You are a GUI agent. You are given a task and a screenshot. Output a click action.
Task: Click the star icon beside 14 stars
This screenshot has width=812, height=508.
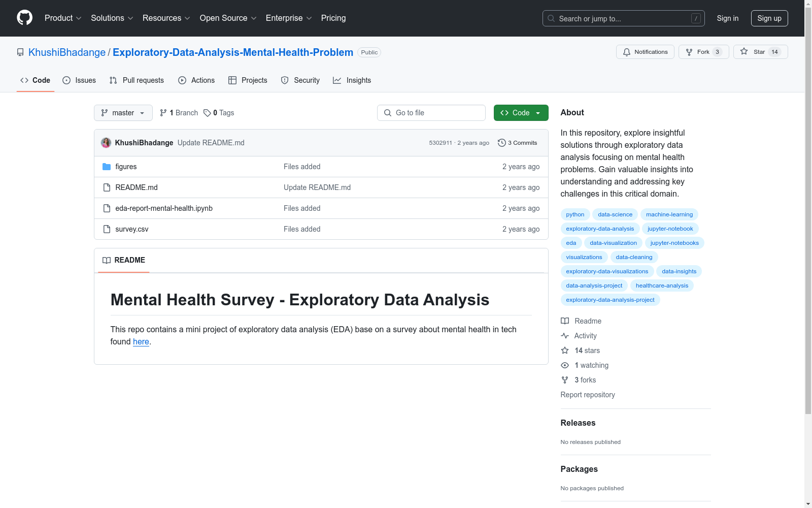coord(565,351)
